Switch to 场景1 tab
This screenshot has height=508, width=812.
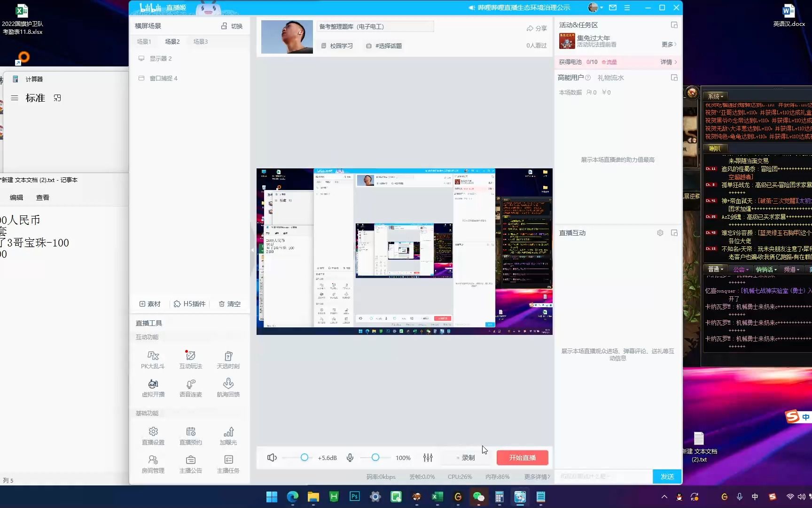[x=144, y=42]
